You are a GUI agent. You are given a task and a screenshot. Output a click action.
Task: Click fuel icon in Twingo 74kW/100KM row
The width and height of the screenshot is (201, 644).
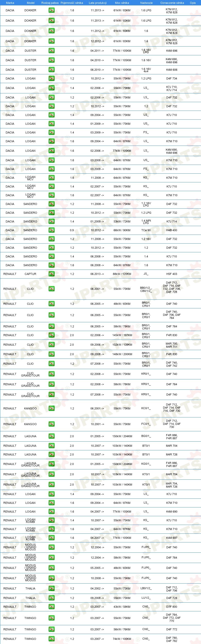(x=51, y=639)
